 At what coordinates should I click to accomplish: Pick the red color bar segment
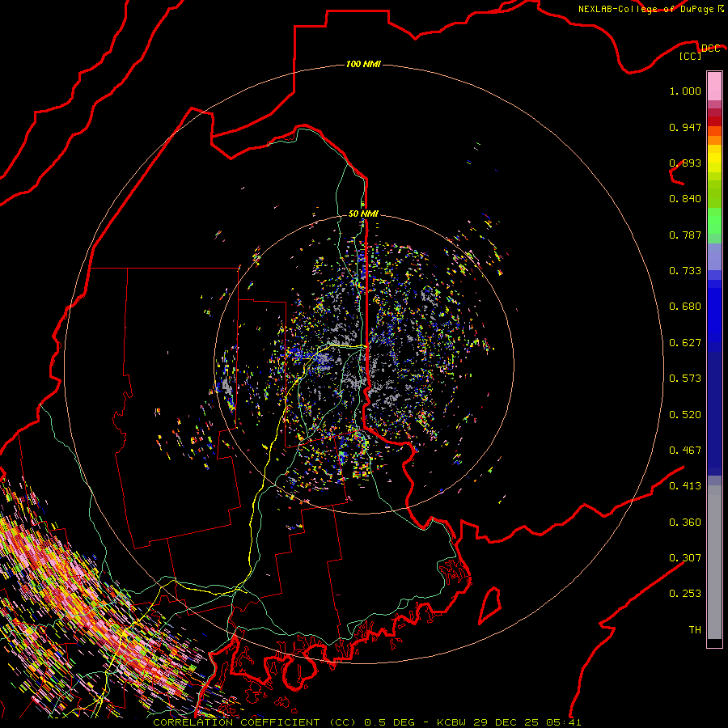coord(714,121)
